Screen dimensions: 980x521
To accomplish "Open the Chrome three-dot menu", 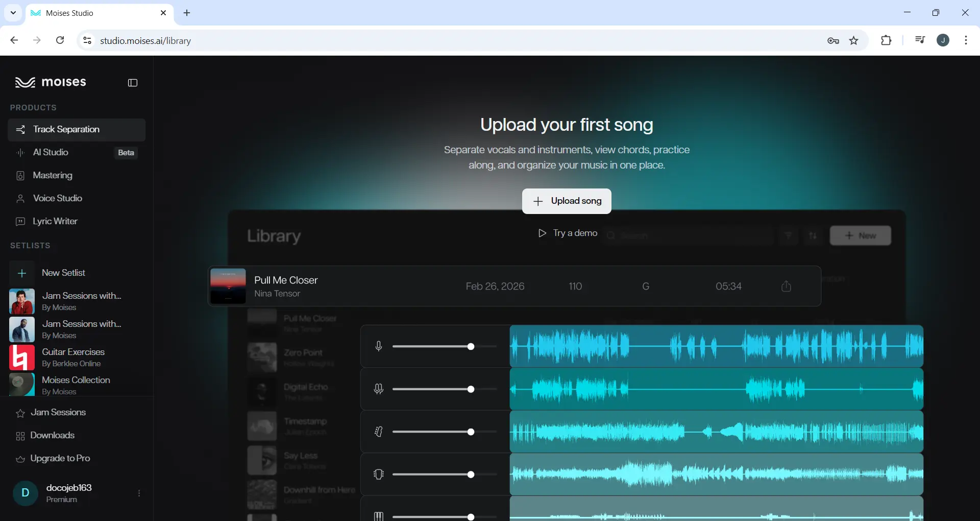I will [966, 40].
